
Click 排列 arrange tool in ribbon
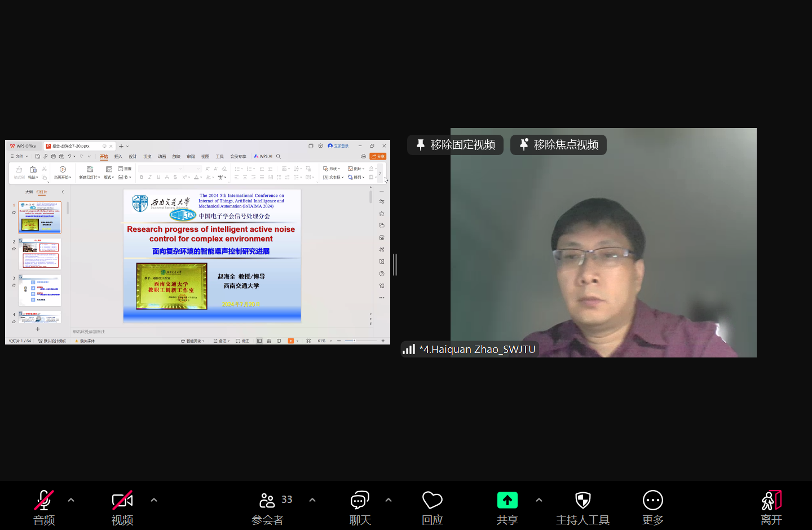point(356,177)
